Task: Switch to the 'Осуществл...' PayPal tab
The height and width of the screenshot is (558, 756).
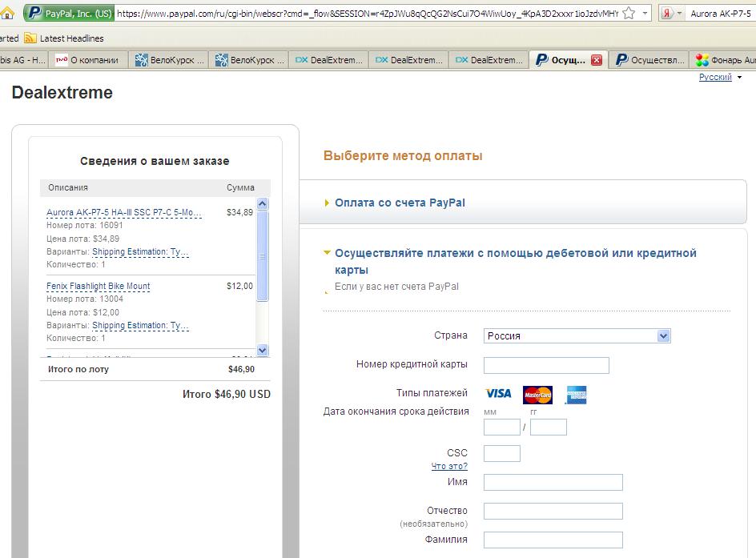Action: point(649,60)
